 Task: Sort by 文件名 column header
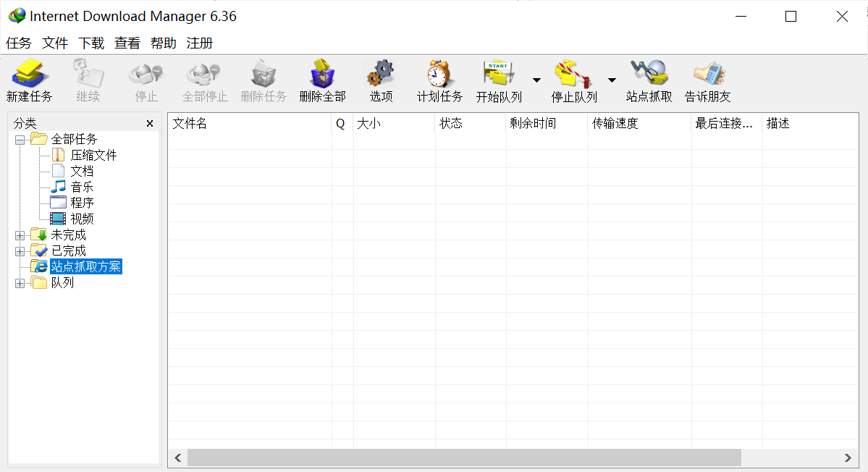tap(250, 123)
